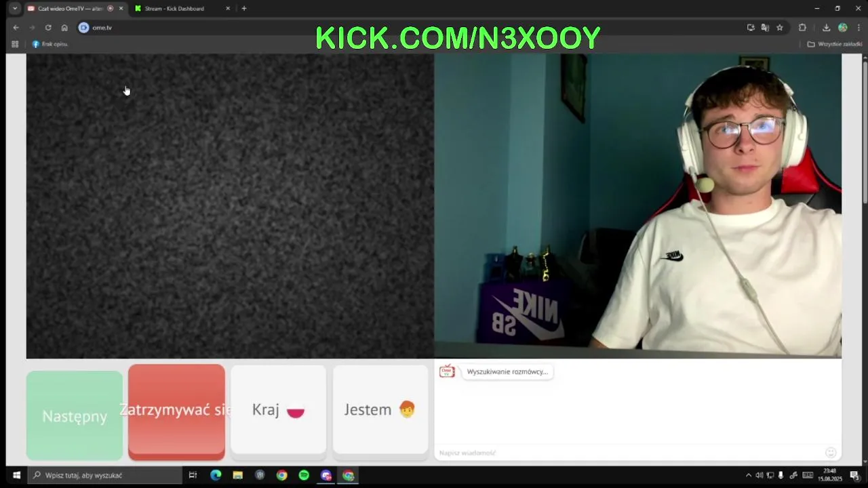
Task: Open the downloads panel
Action: point(826,28)
